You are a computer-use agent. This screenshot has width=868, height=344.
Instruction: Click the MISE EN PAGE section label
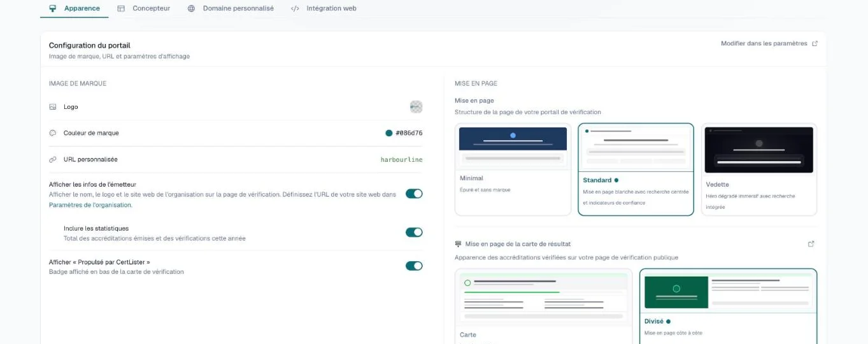click(x=476, y=83)
